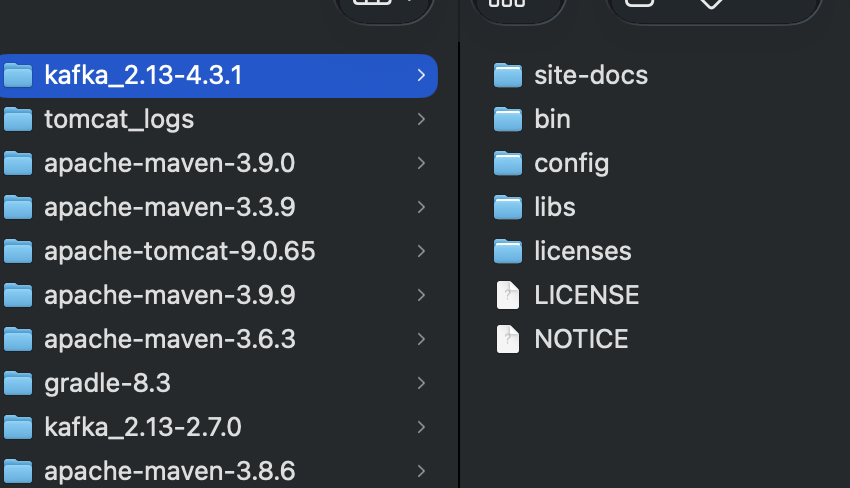Click the apache-maven-3.3.9 folder icon
This screenshot has height=488, width=850.
pyautogui.click(x=18, y=207)
